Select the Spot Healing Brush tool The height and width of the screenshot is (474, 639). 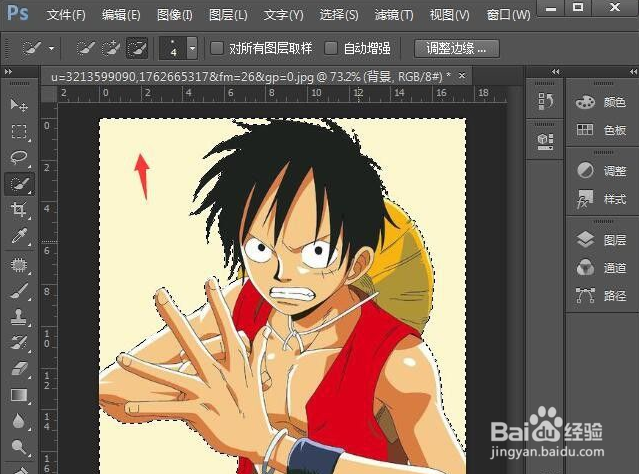(x=19, y=265)
